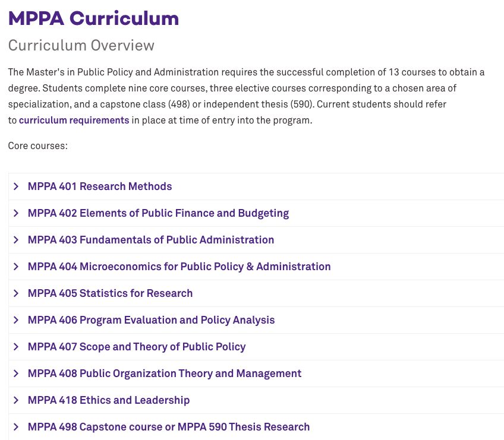The width and height of the screenshot is (504, 440).
Task: Click the chevron icon before MPPA 403
Action: pos(16,240)
